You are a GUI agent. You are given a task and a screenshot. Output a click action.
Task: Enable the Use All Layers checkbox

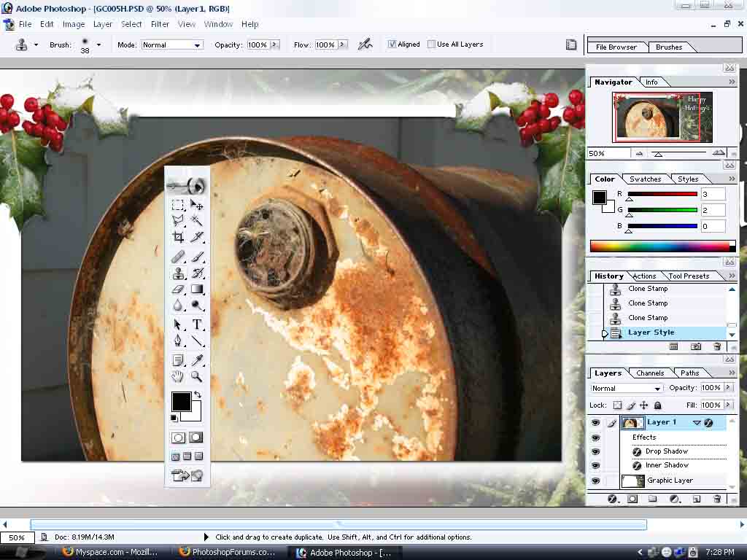point(431,44)
